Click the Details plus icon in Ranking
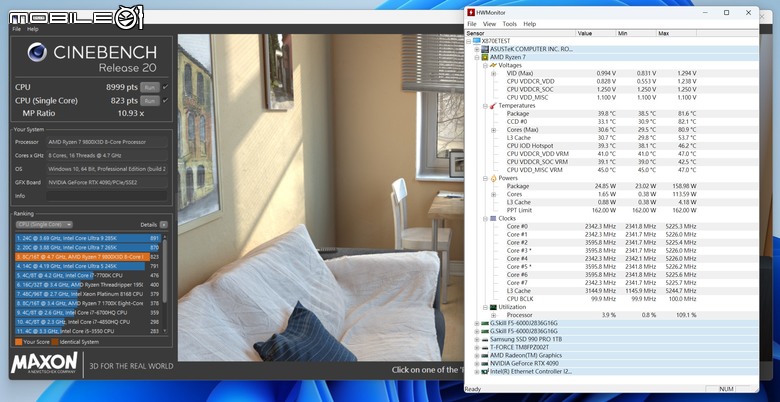This screenshot has width=780, height=402. tap(164, 225)
